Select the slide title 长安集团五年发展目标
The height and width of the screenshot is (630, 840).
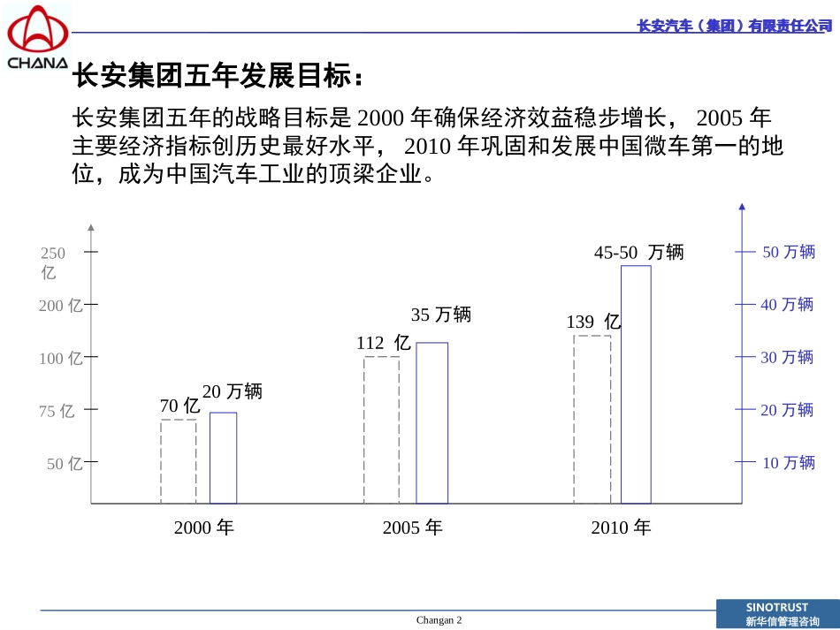point(218,74)
